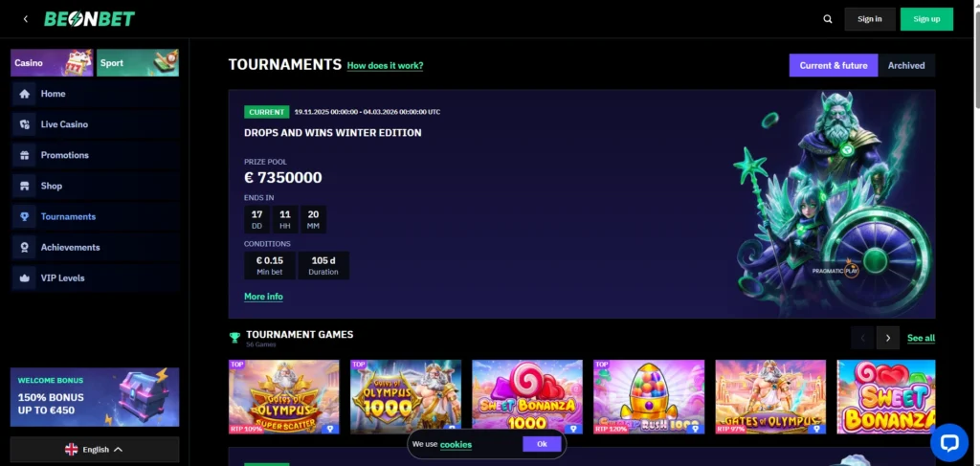
Task: Click the search magnifier icon
Action: tap(828, 19)
